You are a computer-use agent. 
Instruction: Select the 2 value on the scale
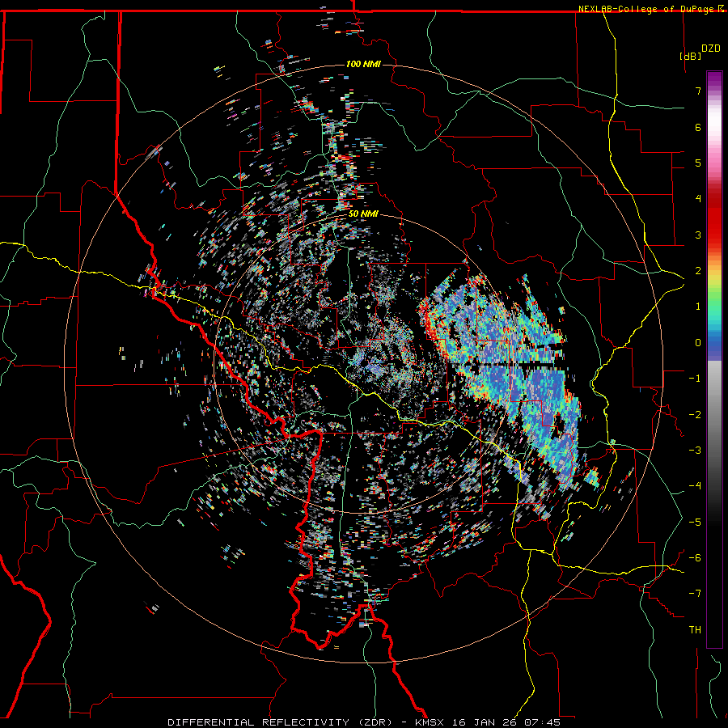click(x=698, y=271)
